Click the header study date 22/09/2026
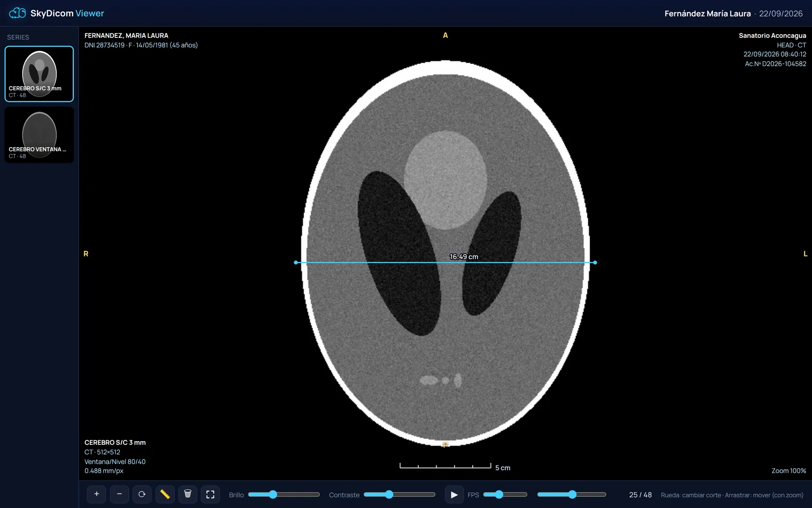Screen dimensions: 812x508 pyautogui.click(x=781, y=14)
